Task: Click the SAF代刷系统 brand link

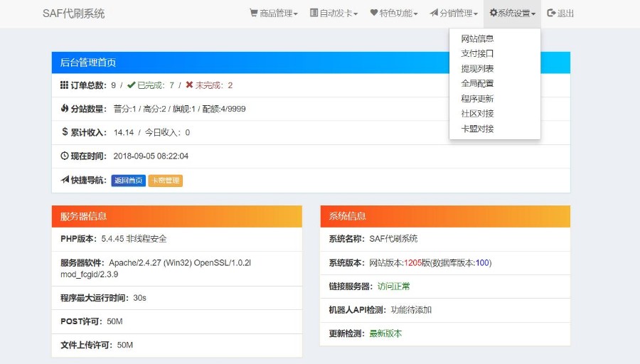Action: point(73,14)
